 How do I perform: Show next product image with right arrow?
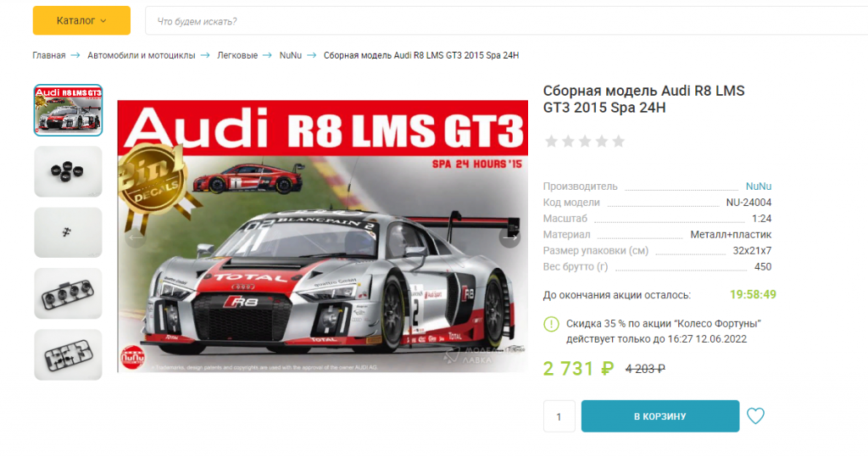509,237
